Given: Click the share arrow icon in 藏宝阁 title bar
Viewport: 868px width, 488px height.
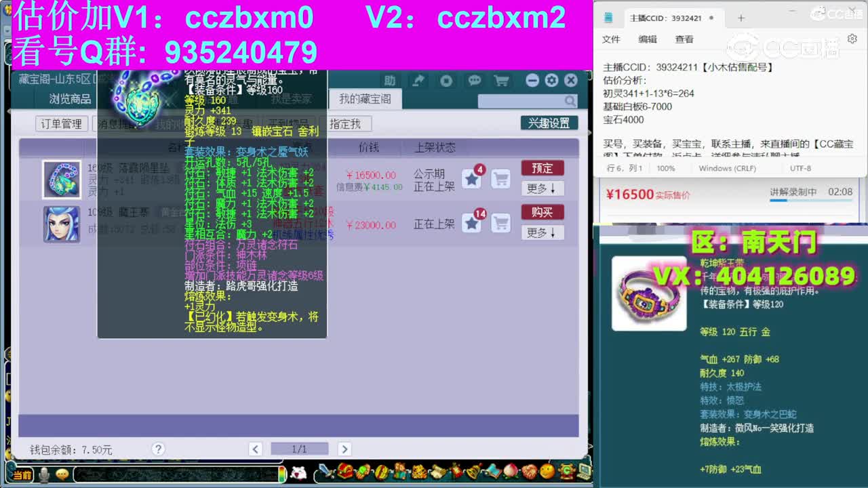Looking at the screenshot, I should [418, 81].
